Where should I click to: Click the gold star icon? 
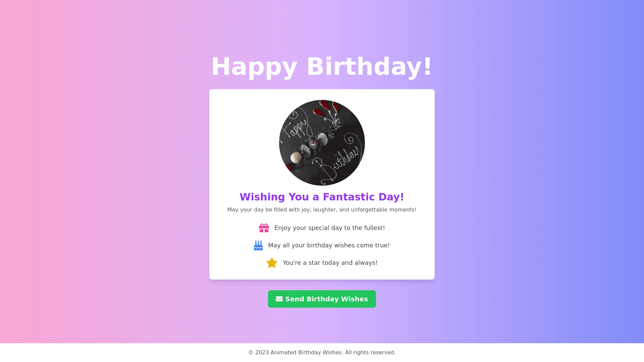[272, 263]
